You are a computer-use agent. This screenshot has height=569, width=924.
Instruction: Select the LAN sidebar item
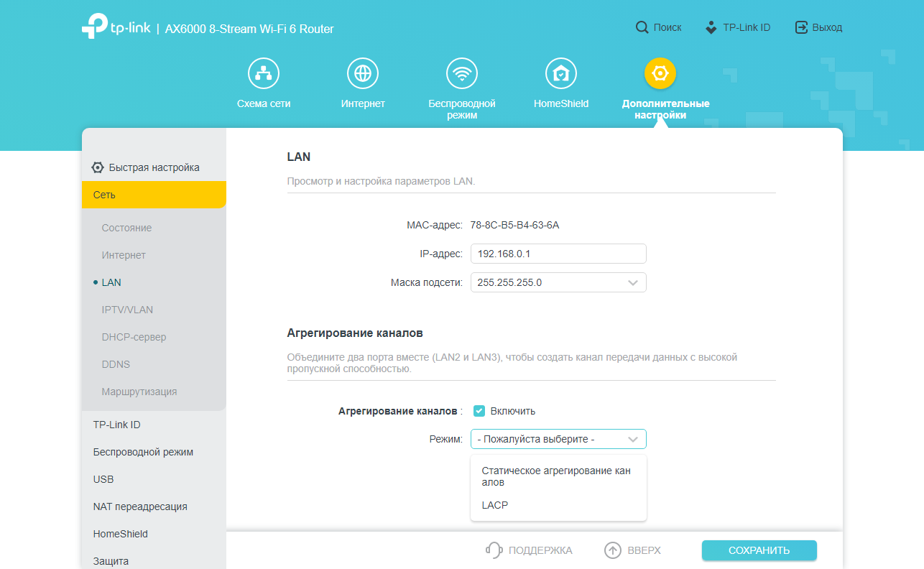pos(111,282)
